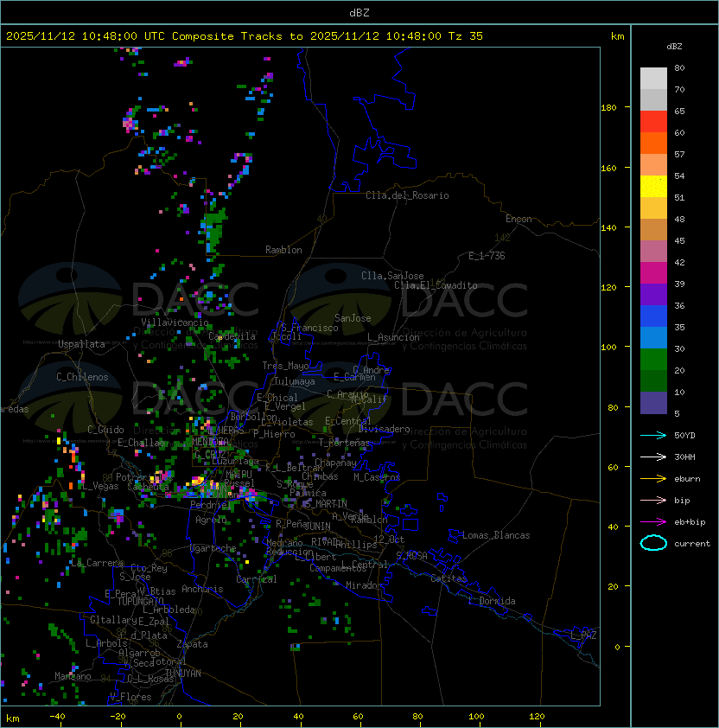Click the white 30HM track arrow icon
Image resolution: width=719 pixels, height=728 pixels.
pos(653,457)
